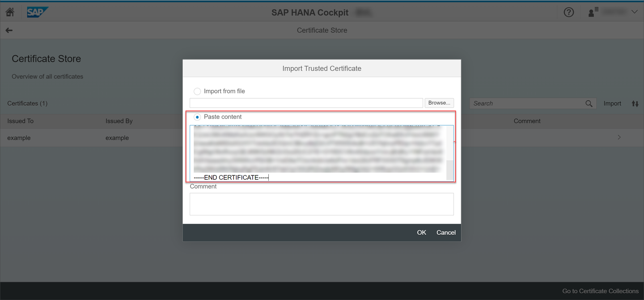This screenshot has height=300, width=644.
Task: Expand the user menu dropdown arrow
Action: pyautogui.click(x=634, y=12)
